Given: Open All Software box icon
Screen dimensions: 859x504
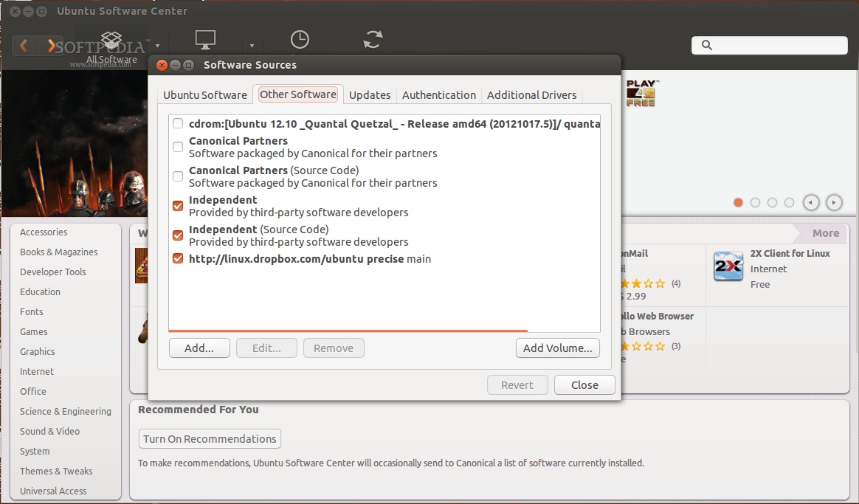Looking at the screenshot, I should click(x=111, y=41).
